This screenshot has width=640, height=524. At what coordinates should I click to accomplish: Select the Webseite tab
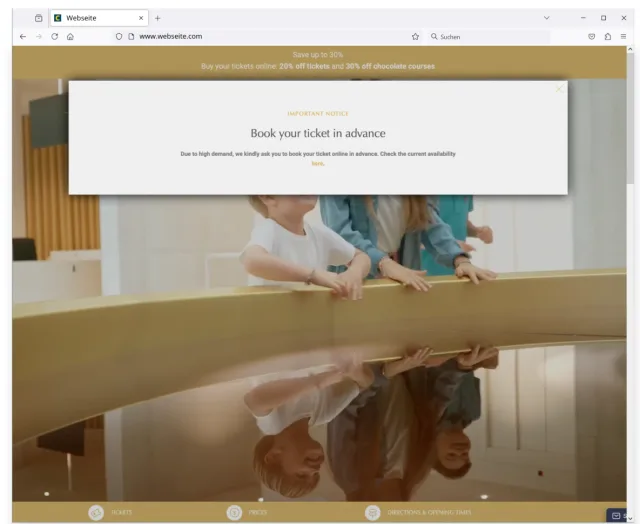point(99,18)
